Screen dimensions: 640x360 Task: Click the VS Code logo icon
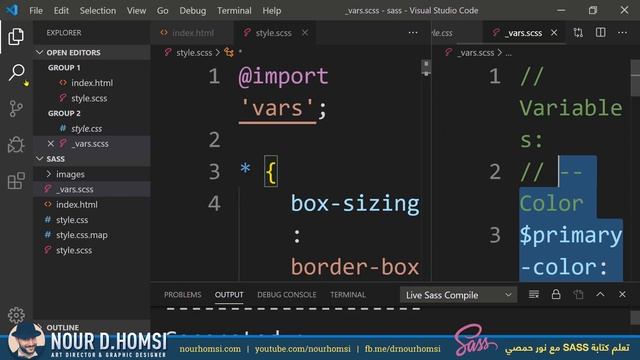point(12,10)
